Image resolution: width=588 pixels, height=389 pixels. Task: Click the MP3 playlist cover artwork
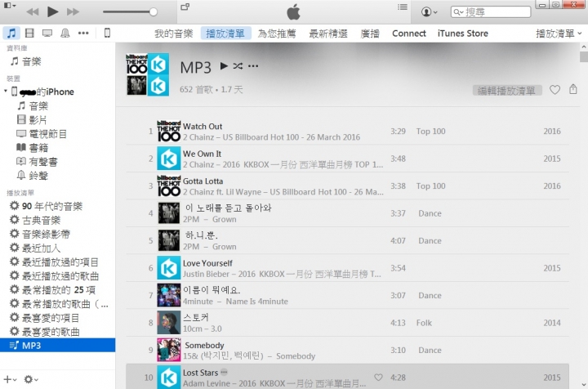click(x=147, y=74)
